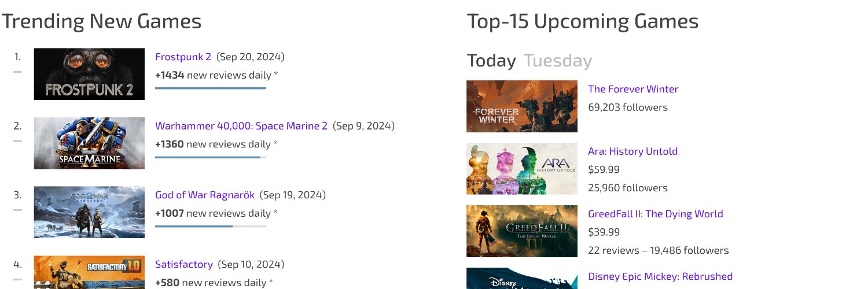Open The Forever Winter thumbnail image

click(522, 106)
